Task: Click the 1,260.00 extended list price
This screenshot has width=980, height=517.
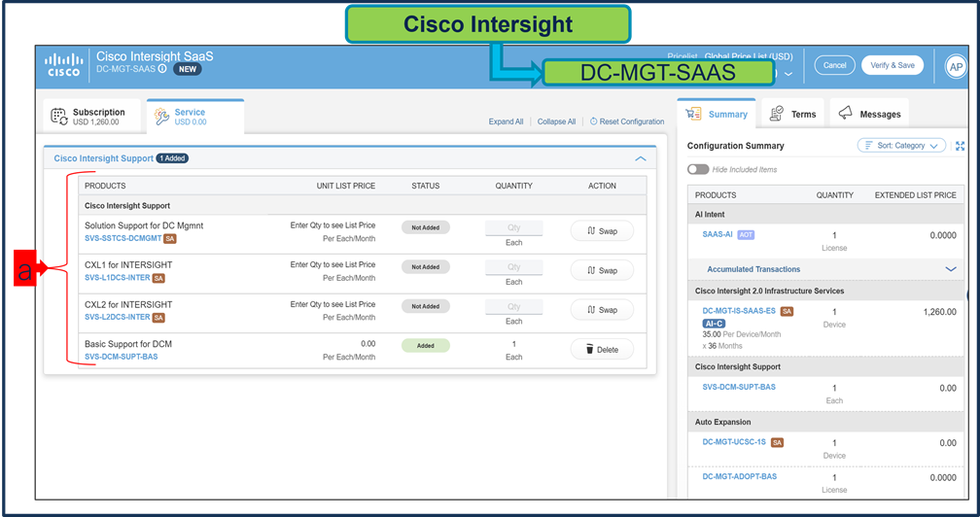Action: 939,312
